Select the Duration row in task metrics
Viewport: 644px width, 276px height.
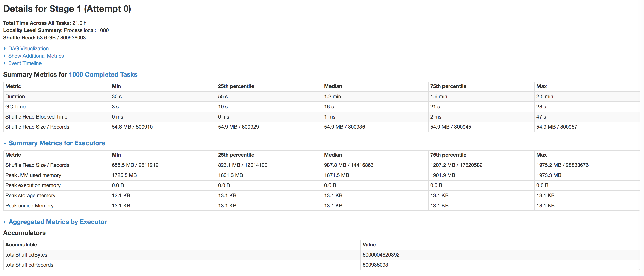point(15,96)
